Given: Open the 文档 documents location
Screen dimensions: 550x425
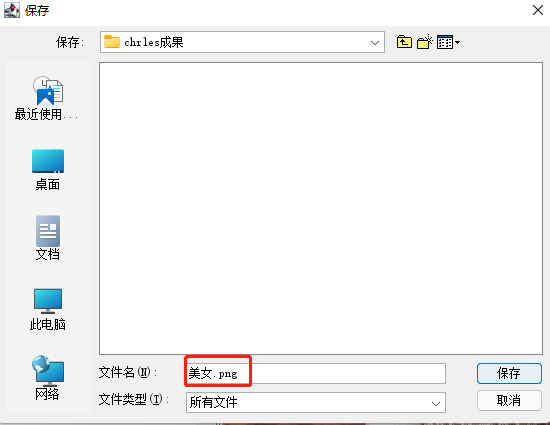Looking at the screenshot, I should click(x=48, y=238).
